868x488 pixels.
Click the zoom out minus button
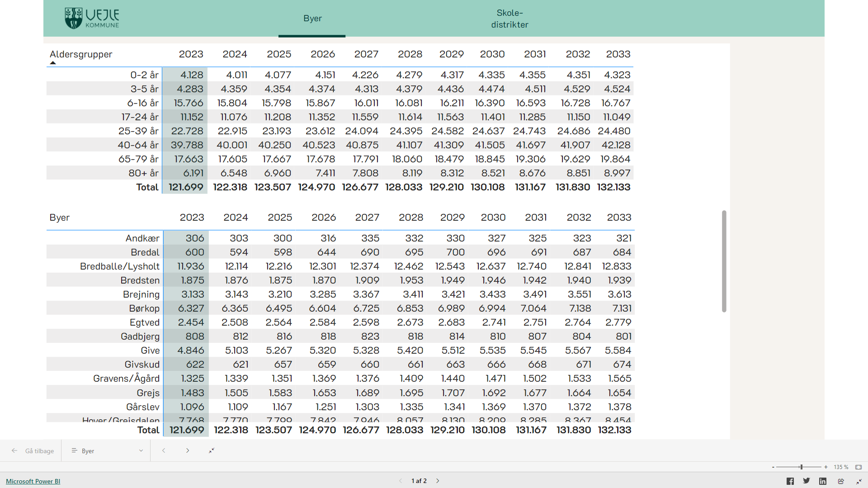tap(773, 467)
